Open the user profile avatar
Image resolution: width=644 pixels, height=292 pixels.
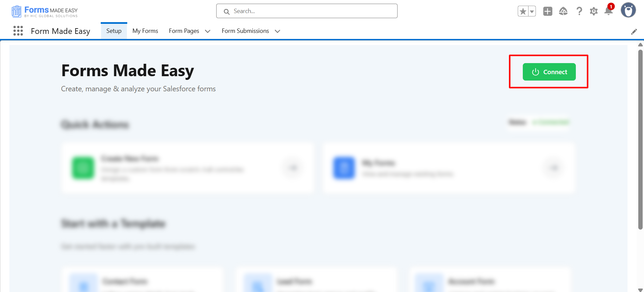pos(628,10)
